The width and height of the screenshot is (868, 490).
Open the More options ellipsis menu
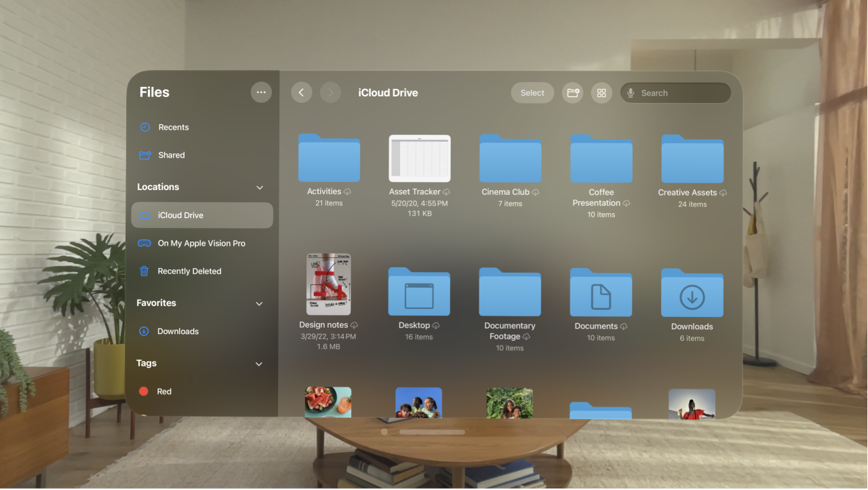click(x=261, y=92)
